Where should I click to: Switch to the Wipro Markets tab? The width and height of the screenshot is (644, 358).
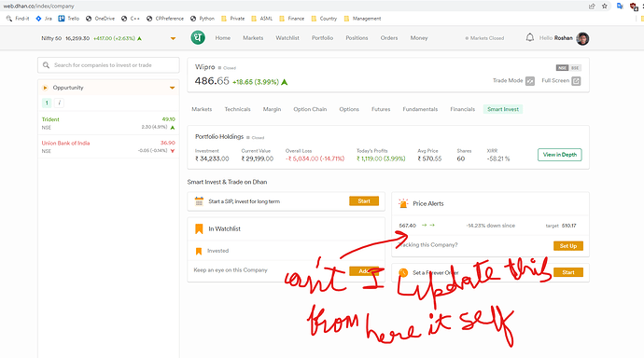pyautogui.click(x=202, y=109)
